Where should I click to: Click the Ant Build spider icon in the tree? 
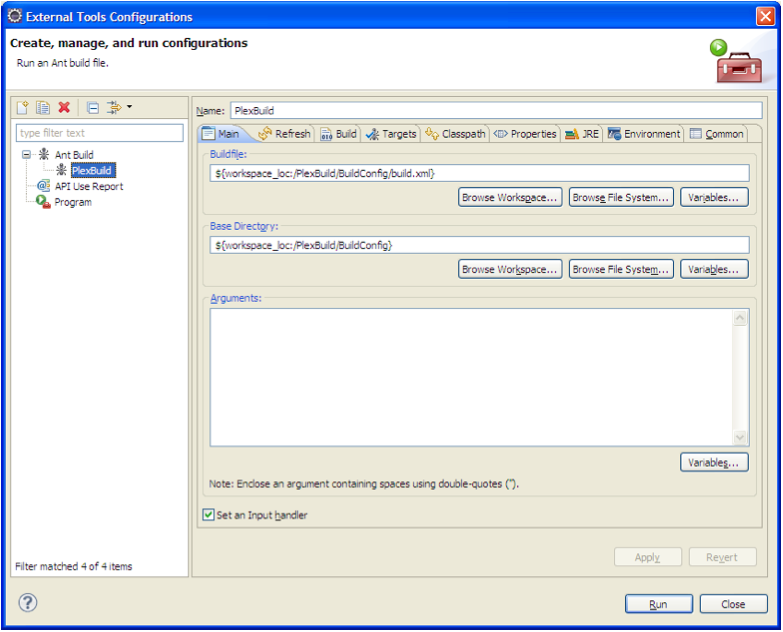point(44,154)
